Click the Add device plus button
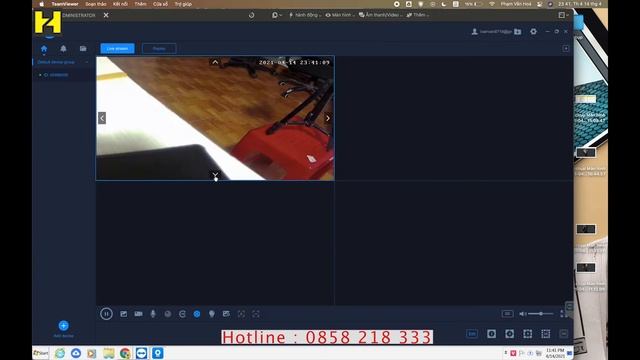This screenshot has height=360, width=640. click(x=63, y=325)
